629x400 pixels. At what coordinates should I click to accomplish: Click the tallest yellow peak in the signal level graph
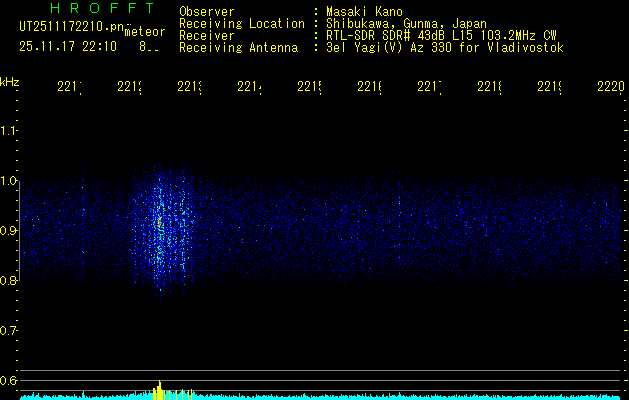pyautogui.click(x=160, y=389)
